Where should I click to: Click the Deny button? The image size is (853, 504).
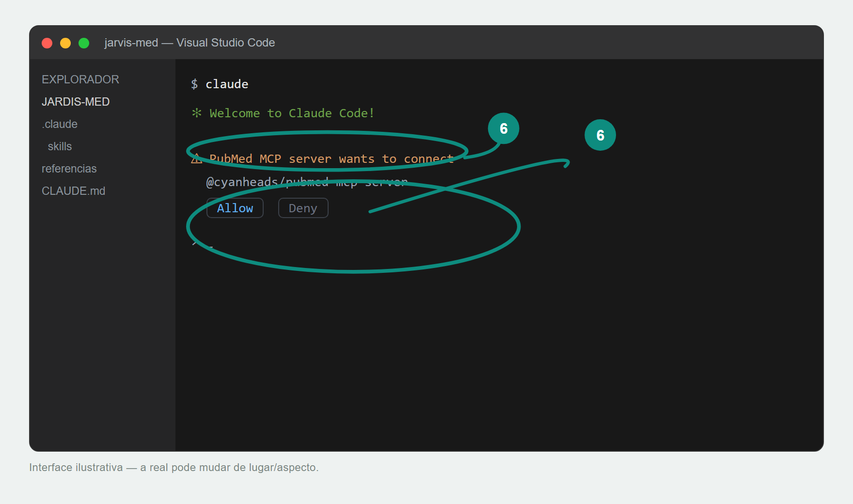[x=303, y=208]
